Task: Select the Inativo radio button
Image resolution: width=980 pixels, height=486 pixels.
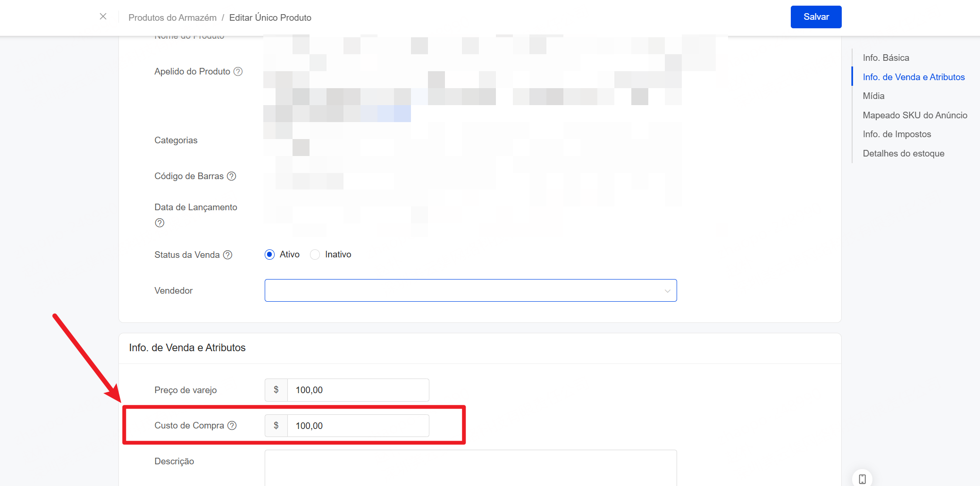Action: point(315,255)
